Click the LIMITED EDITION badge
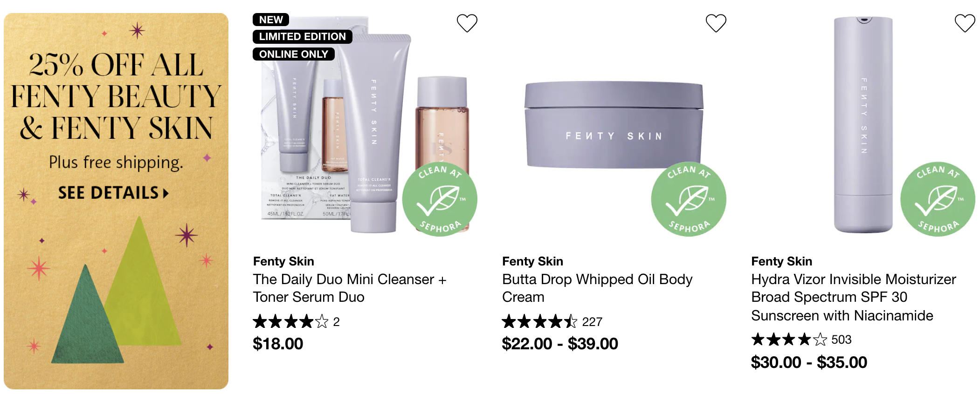980x394 pixels. click(x=303, y=36)
